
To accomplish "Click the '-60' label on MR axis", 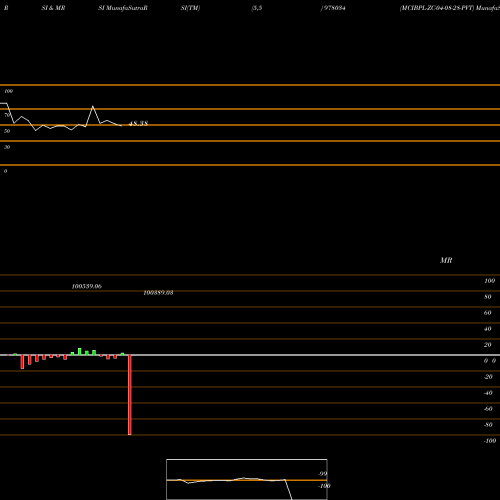I will tap(488, 409).
